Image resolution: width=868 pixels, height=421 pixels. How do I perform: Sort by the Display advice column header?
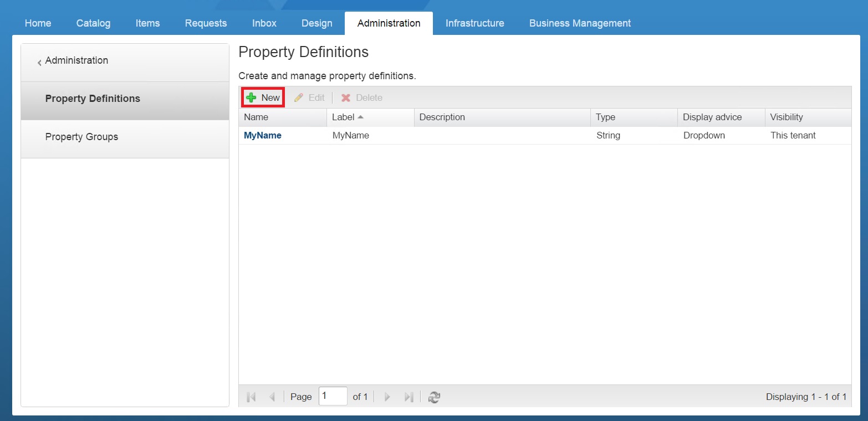[721, 117]
